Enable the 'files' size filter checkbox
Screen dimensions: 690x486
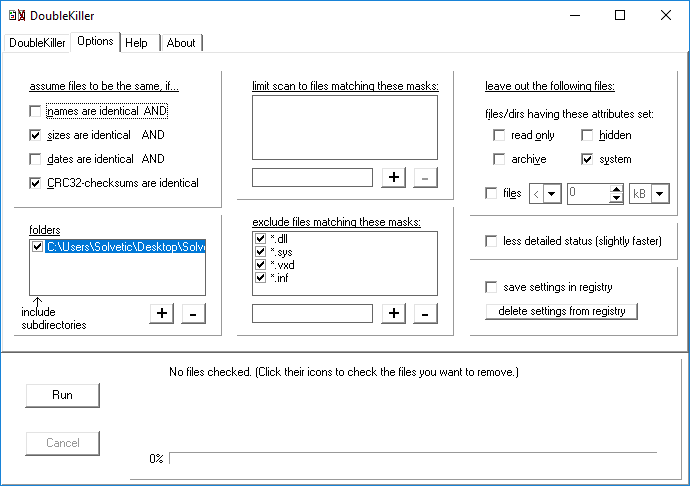tap(491, 193)
